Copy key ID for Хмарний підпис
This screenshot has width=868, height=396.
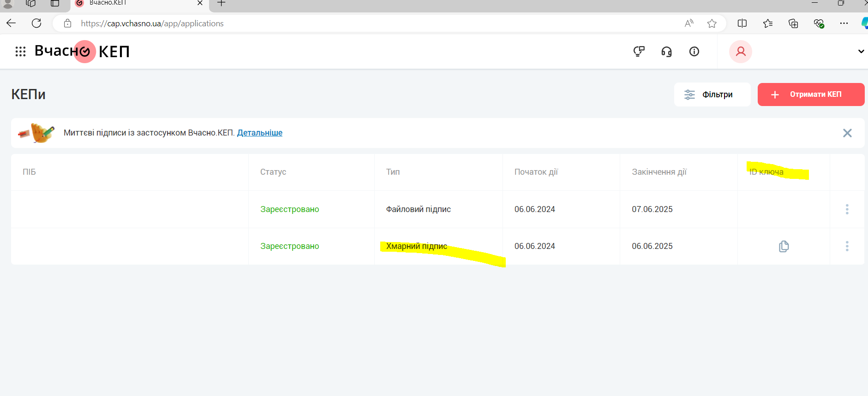pyautogui.click(x=784, y=246)
